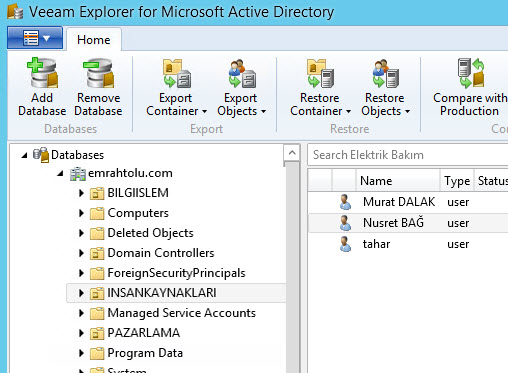Select the Deleted Objects tree label
This screenshot has width=508, height=373.
(x=150, y=233)
